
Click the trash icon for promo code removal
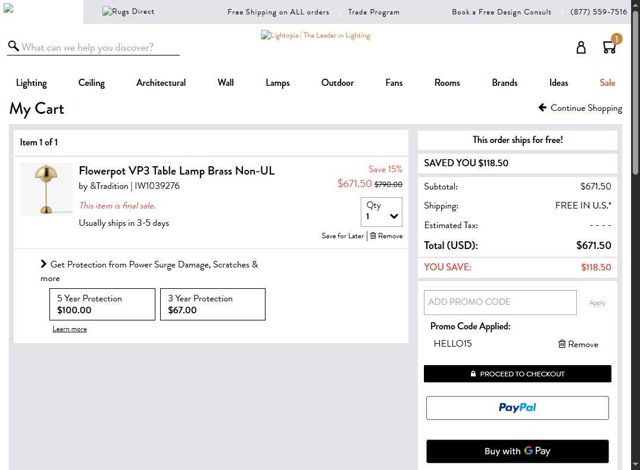tap(562, 344)
